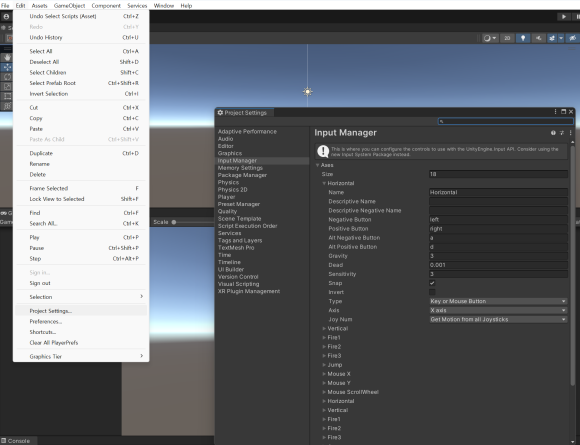Select the combined Transform tool
The image size is (580, 445).
coord(7,106)
